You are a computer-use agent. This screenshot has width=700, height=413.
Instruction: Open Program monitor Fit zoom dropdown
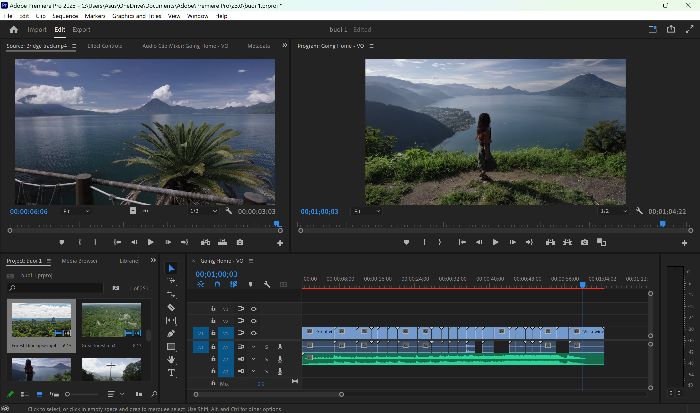coord(367,211)
